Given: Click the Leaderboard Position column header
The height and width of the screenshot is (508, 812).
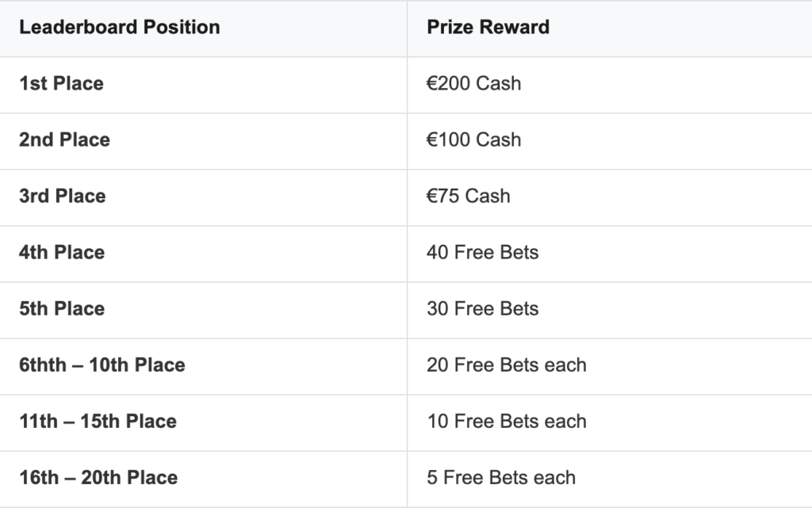Looking at the screenshot, I should click(120, 27).
